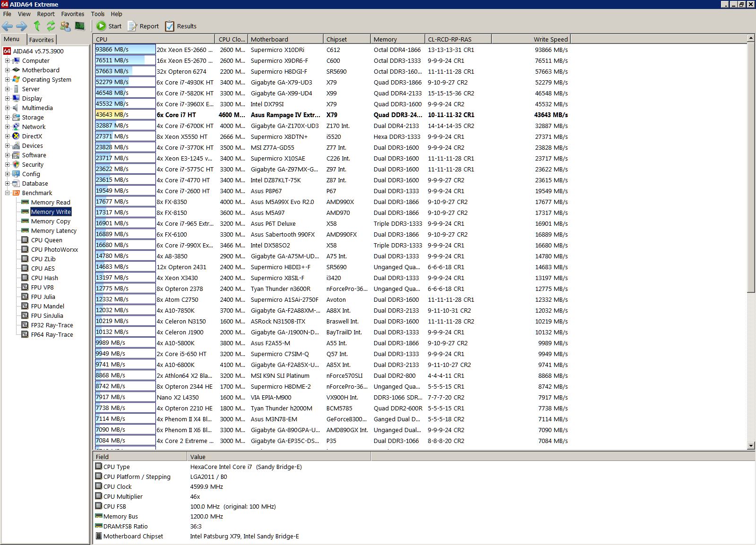Expand the Motherboard tree node
The height and width of the screenshot is (545, 756).
point(8,70)
